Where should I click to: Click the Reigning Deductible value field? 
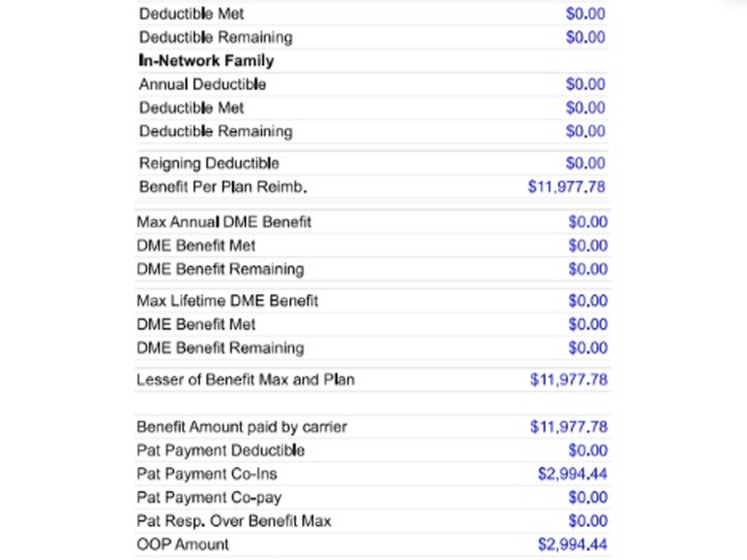pyautogui.click(x=585, y=163)
